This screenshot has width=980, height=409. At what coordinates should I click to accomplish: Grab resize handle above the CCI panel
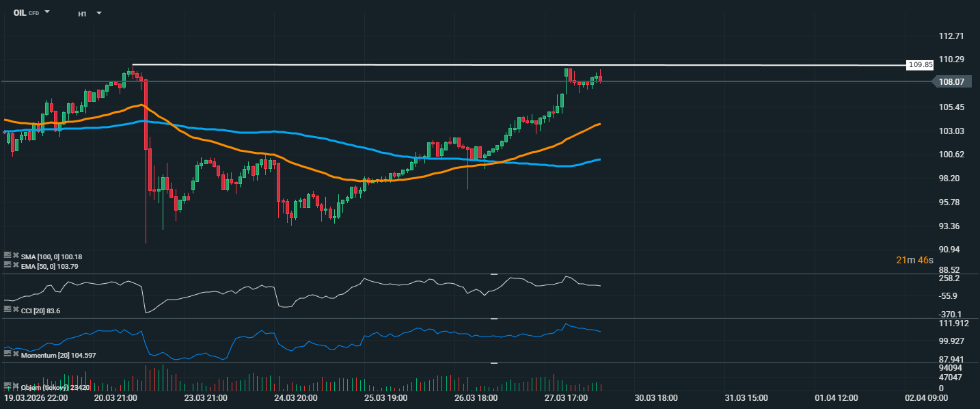494,274
